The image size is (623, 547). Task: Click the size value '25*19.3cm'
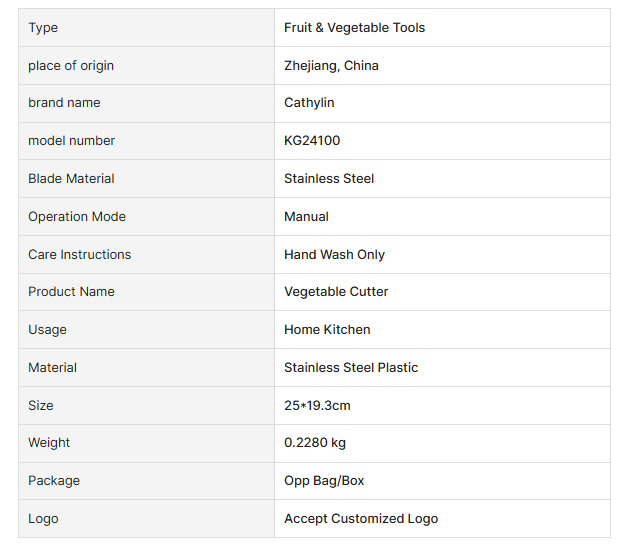[317, 406]
